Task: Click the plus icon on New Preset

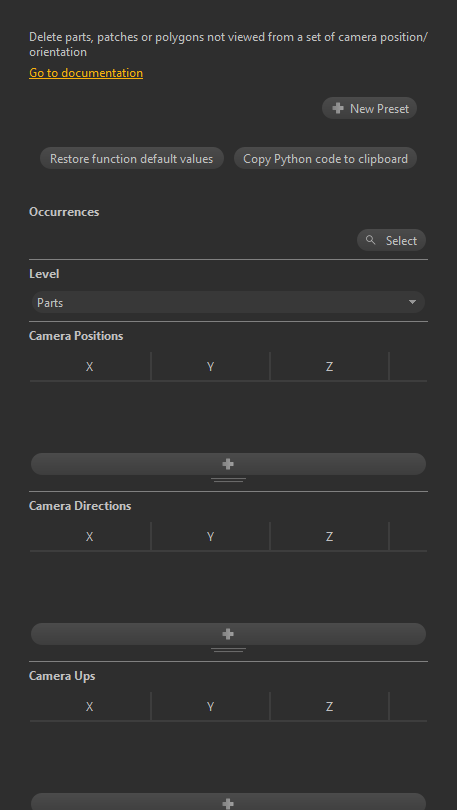Action: click(338, 108)
